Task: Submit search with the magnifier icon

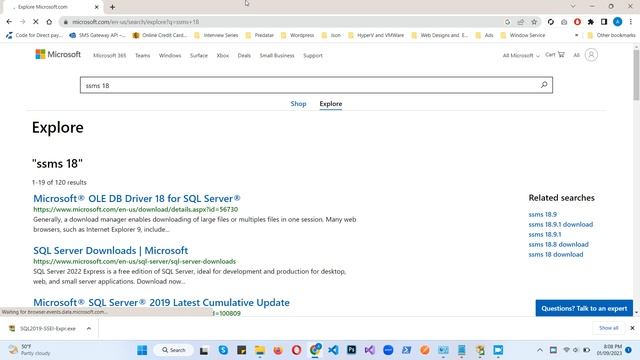Action: coord(544,85)
